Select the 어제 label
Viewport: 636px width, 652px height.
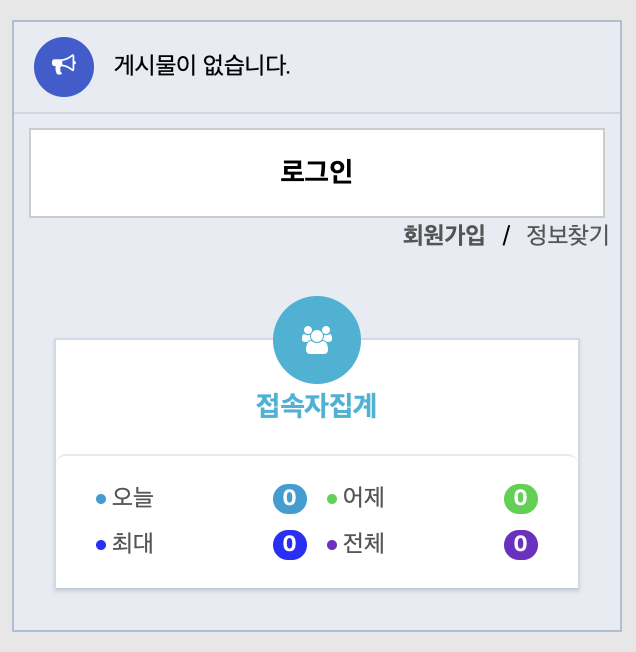tap(364, 497)
